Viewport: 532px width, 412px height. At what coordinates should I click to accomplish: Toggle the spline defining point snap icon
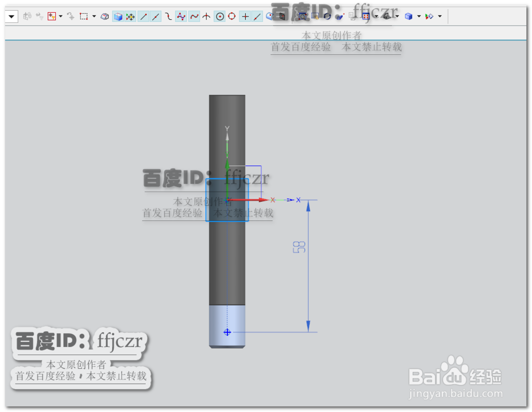[x=194, y=17]
